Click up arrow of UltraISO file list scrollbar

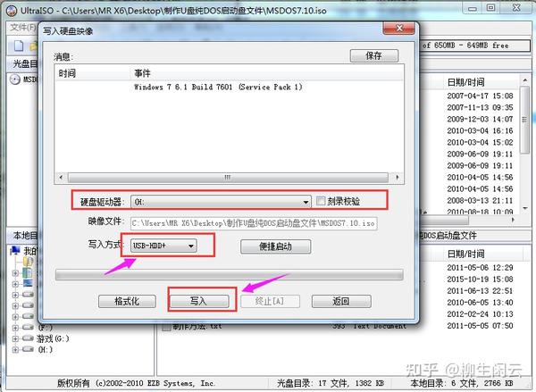point(524,80)
